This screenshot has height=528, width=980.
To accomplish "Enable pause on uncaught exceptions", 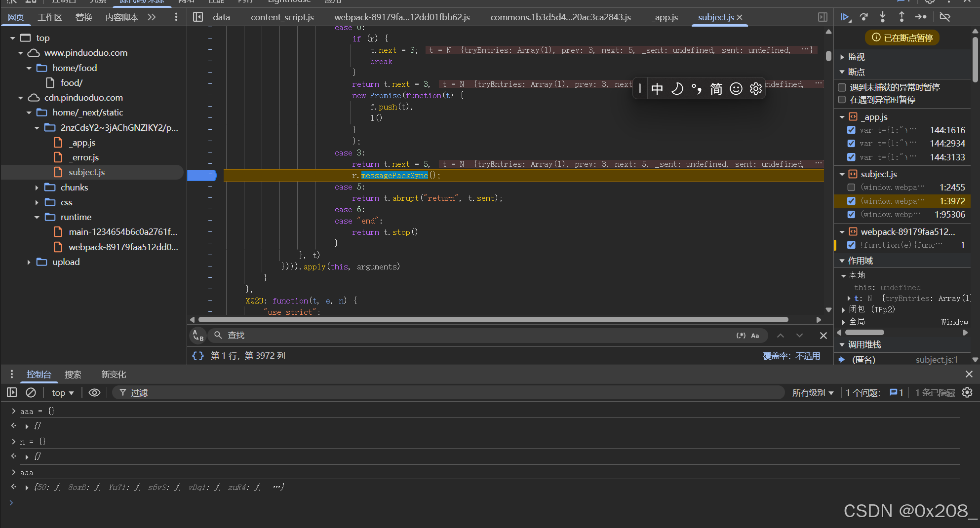I will tap(842, 88).
